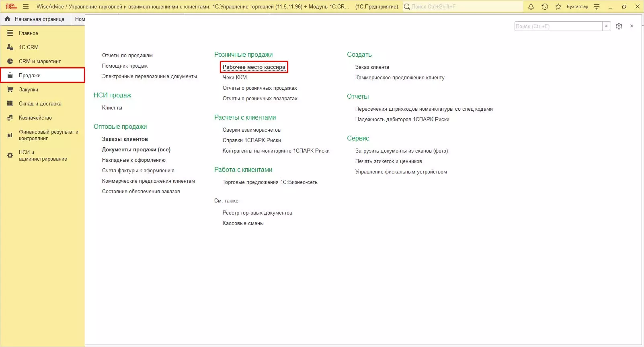Click the cart icon for Закупки
Image resolution: width=644 pixels, height=347 pixels.
tap(10, 89)
